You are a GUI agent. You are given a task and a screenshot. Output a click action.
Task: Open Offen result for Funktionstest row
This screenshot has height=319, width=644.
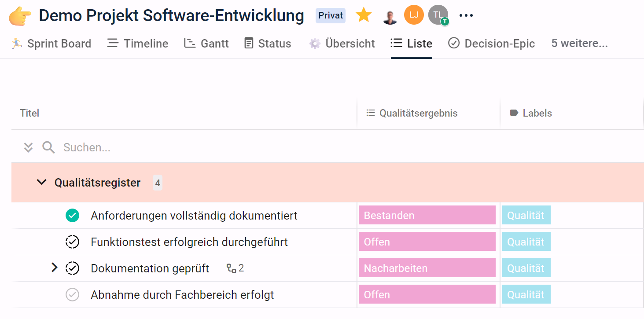tap(427, 242)
